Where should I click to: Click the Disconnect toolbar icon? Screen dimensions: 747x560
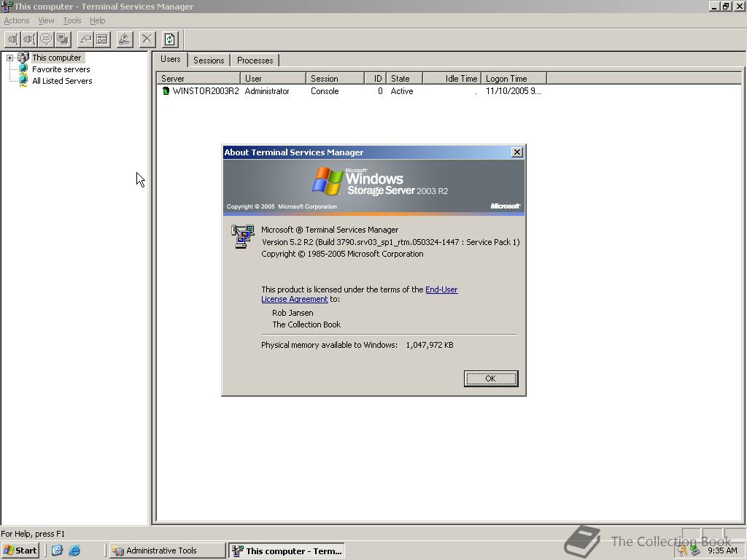[29, 39]
